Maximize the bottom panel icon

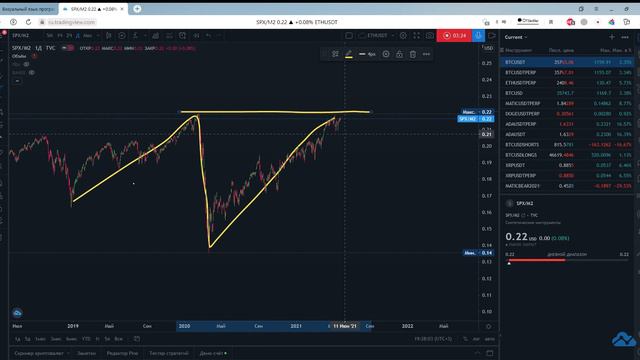[490, 353]
